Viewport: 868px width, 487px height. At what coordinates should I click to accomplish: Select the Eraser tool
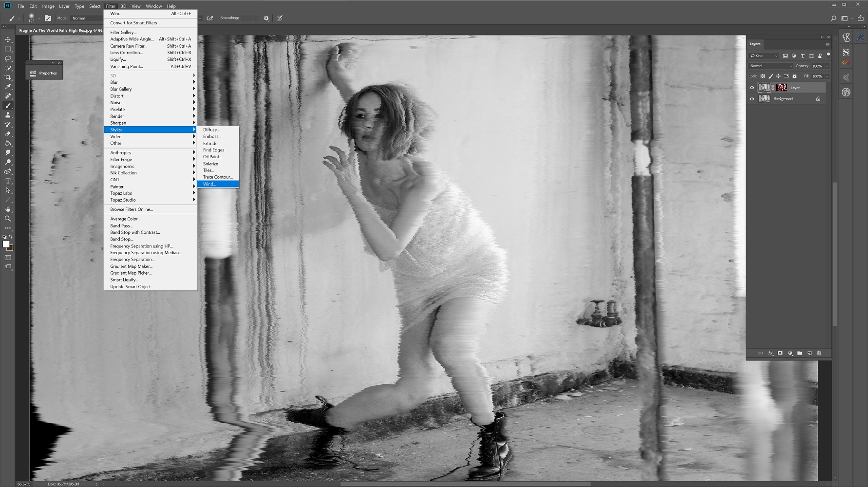(8, 134)
